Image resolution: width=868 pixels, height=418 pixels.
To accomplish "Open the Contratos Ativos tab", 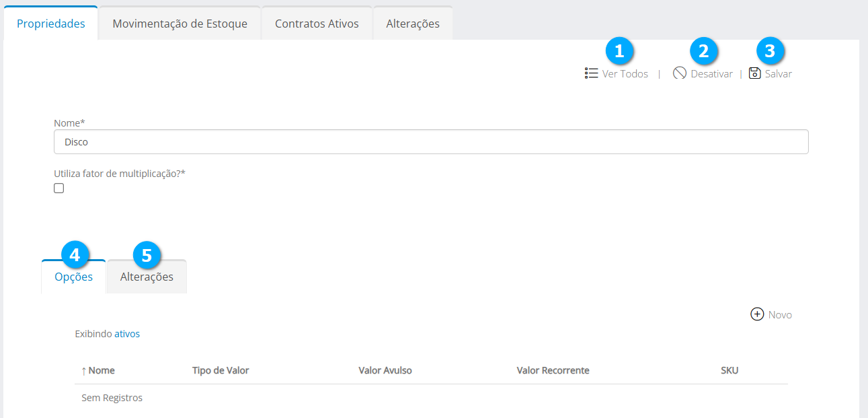I will [x=317, y=24].
